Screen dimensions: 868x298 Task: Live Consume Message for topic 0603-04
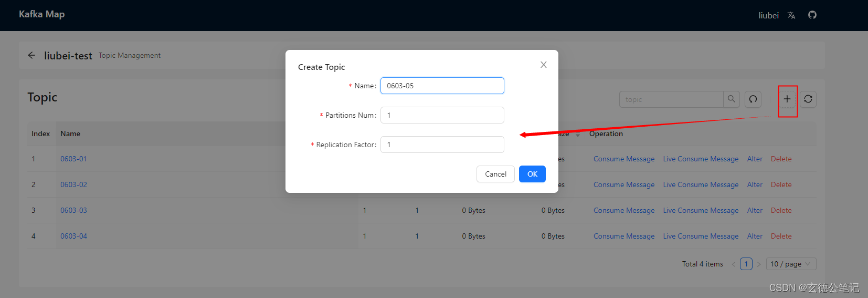(701, 236)
